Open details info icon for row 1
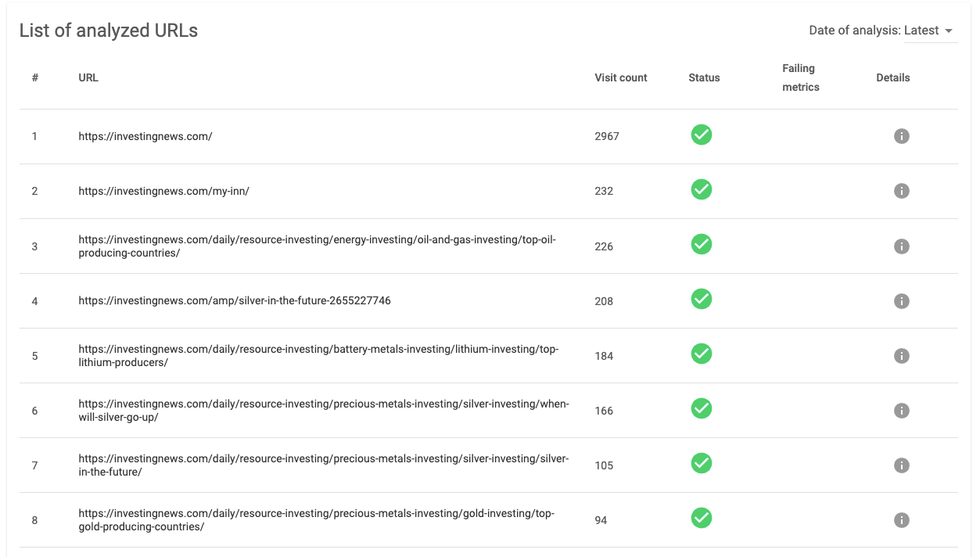The width and height of the screenshot is (980, 557). (901, 136)
